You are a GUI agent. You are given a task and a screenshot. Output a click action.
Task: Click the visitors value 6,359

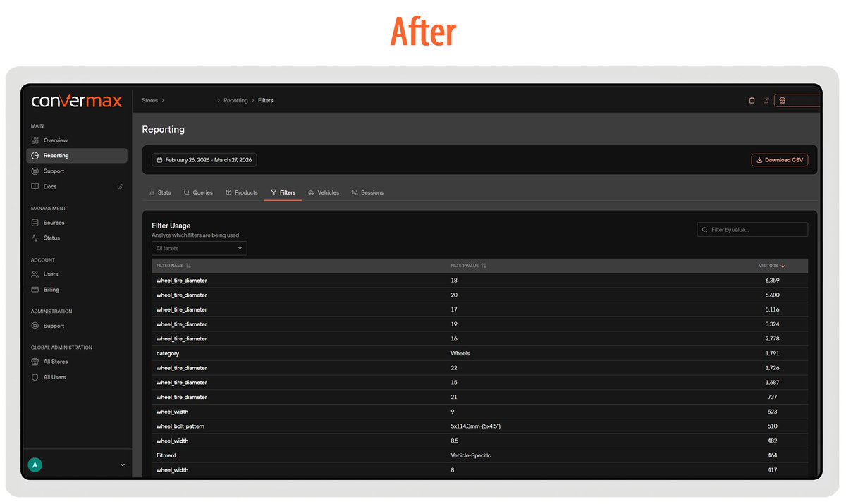tap(772, 281)
